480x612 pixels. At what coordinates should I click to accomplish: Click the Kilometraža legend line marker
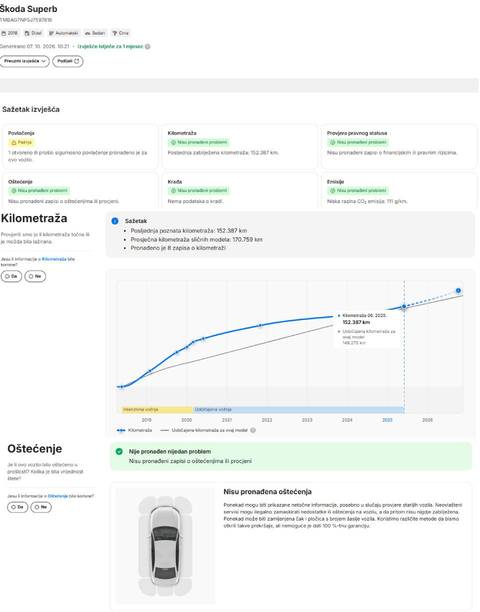tap(121, 430)
